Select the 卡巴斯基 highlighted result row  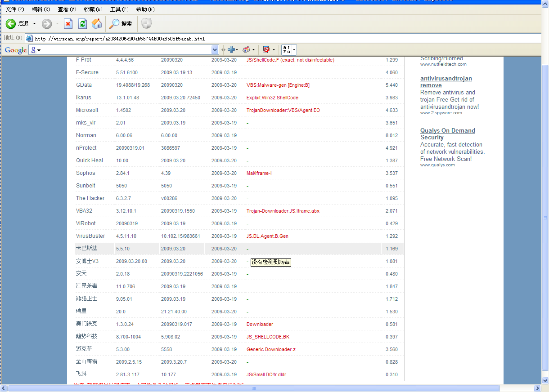[x=238, y=249]
